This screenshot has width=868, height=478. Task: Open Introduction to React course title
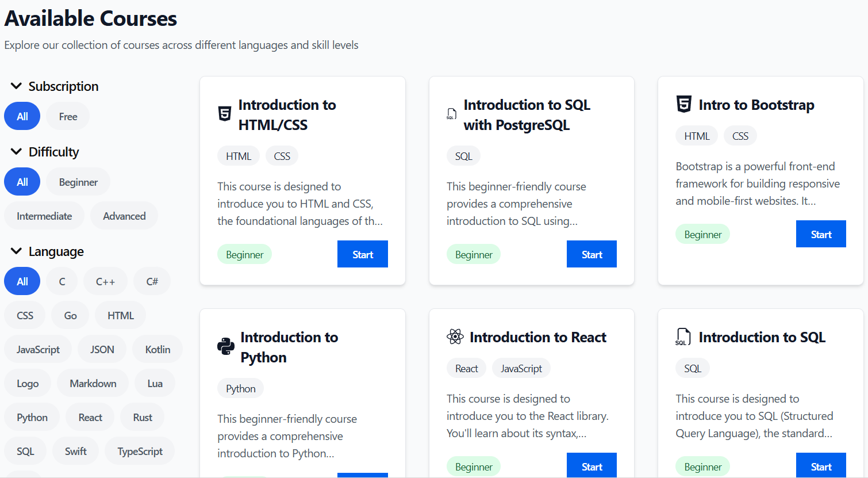538,337
